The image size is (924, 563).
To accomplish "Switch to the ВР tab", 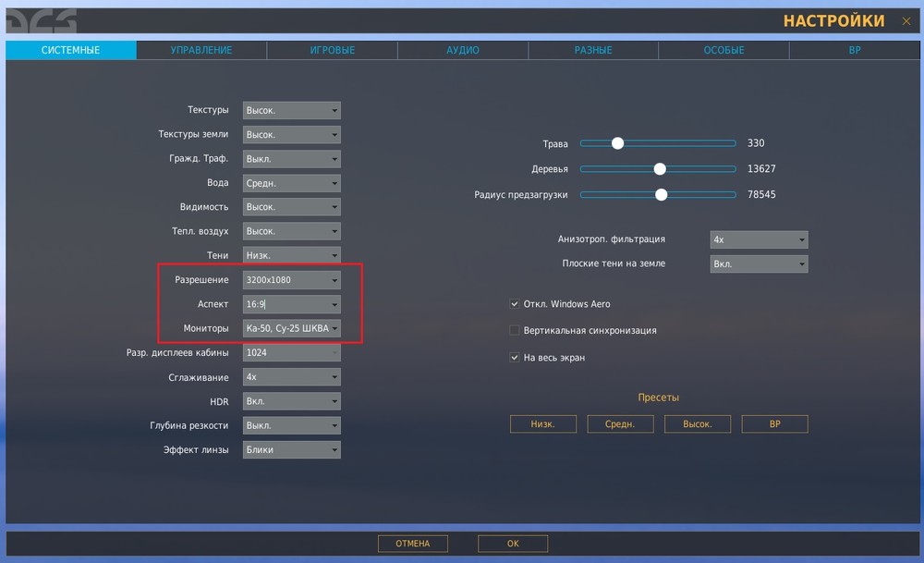I will [855, 50].
